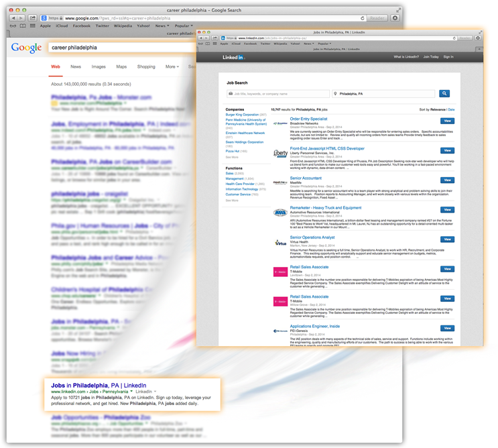Screen dimensions: 498x448
Task: Click the first T-Mobile pink logo
Action: pyautogui.click(x=280, y=272)
